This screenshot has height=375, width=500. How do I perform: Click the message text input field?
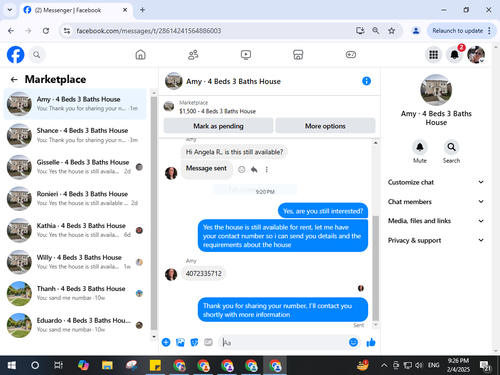tap(283, 342)
